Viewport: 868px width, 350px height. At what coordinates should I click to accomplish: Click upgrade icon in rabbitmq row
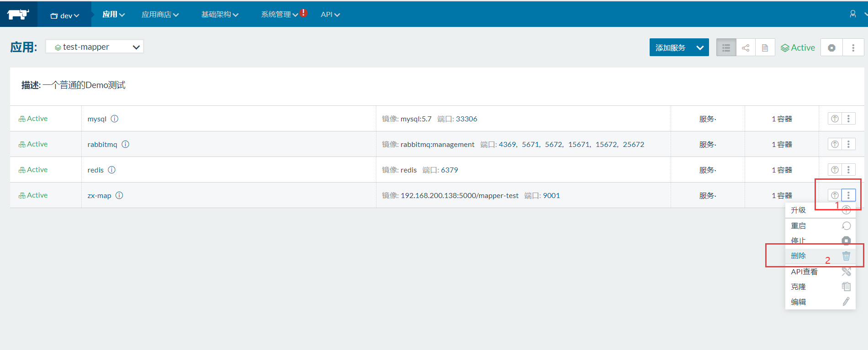click(835, 144)
